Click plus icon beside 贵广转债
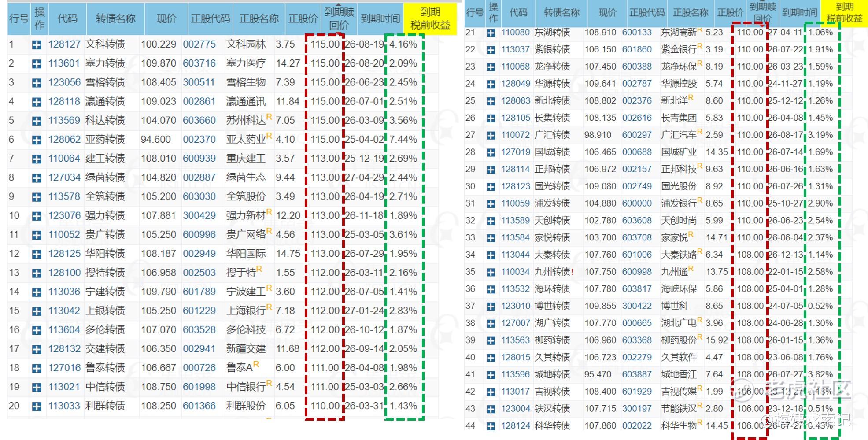The height and width of the screenshot is (440, 868). tap(37, 235)
